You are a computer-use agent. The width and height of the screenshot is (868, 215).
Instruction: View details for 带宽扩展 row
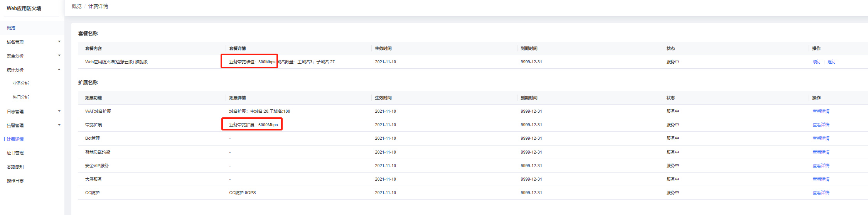click(x=821, y=125)
